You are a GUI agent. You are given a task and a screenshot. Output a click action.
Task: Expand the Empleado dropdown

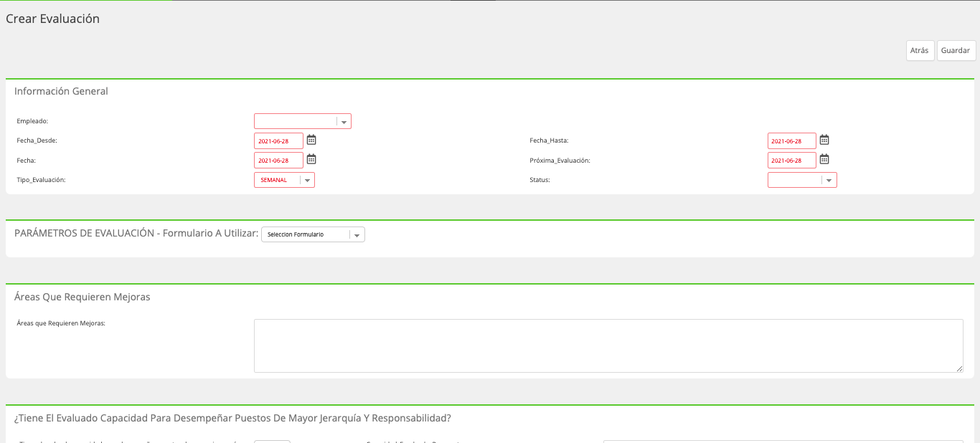[x=303, y=121]
